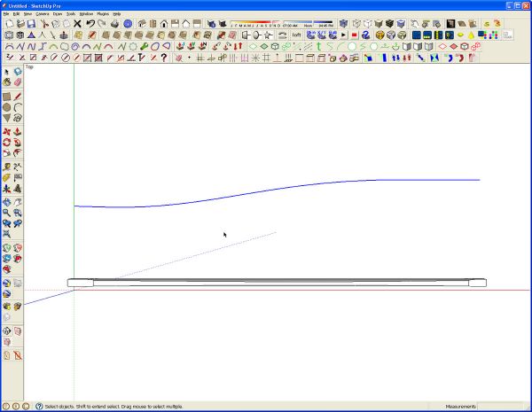
Task: Select the Rectangle drawing tool
Action: pyautogui.click(x=7, y=97)
